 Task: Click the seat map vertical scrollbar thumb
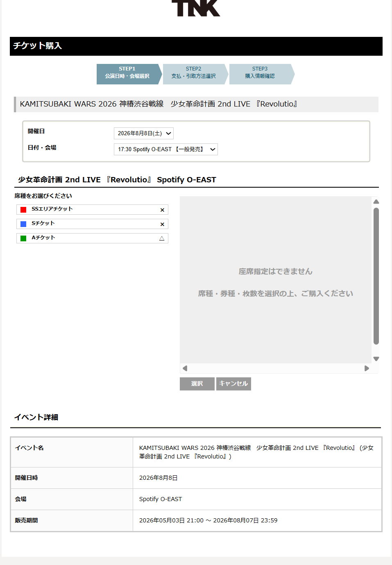[376, 276]
